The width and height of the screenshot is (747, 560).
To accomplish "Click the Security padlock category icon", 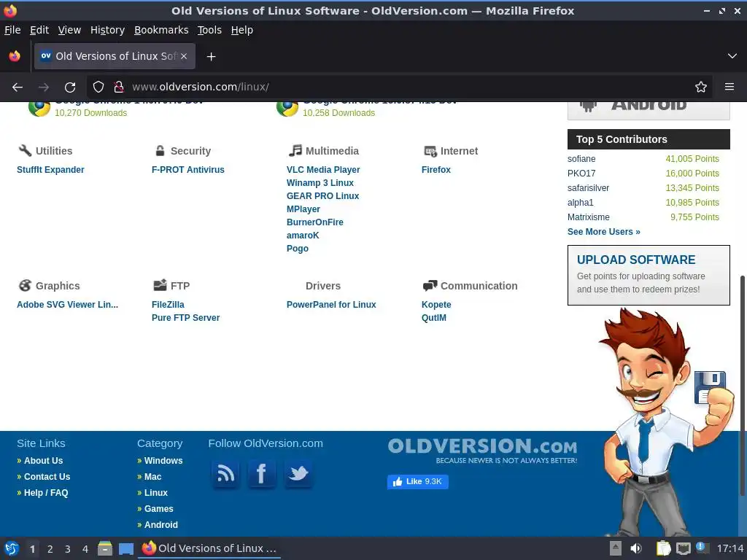I will click(160, 151).
